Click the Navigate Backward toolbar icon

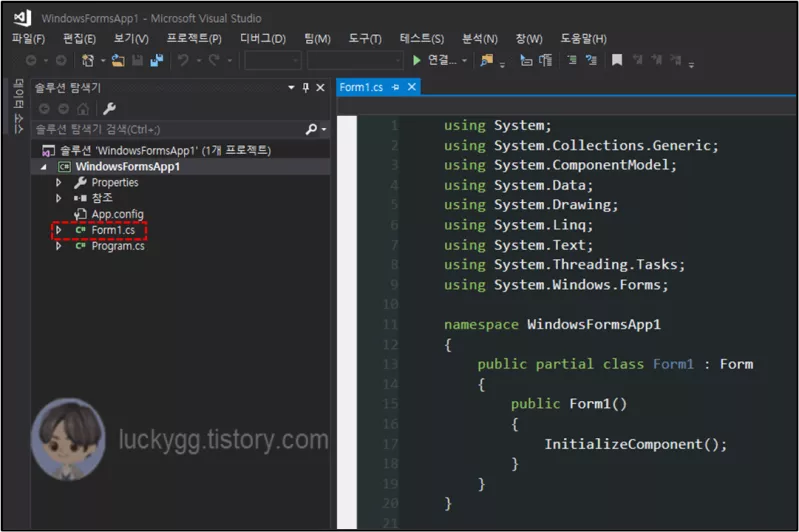coord(31,61)
